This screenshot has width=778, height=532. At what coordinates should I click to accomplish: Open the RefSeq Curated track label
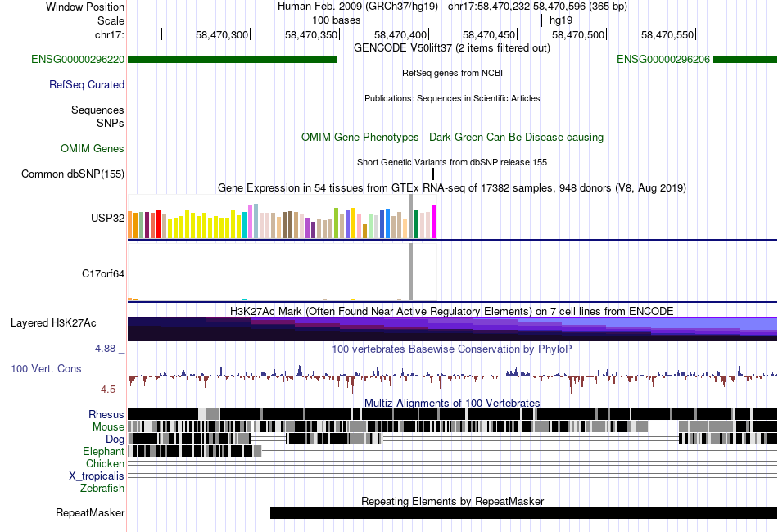[x=87, y=85]
